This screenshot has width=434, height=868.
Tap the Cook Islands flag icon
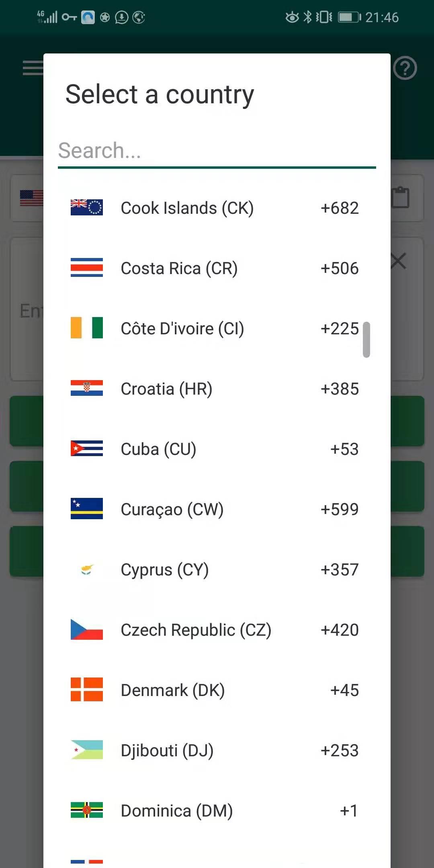[x=86, y=207]
